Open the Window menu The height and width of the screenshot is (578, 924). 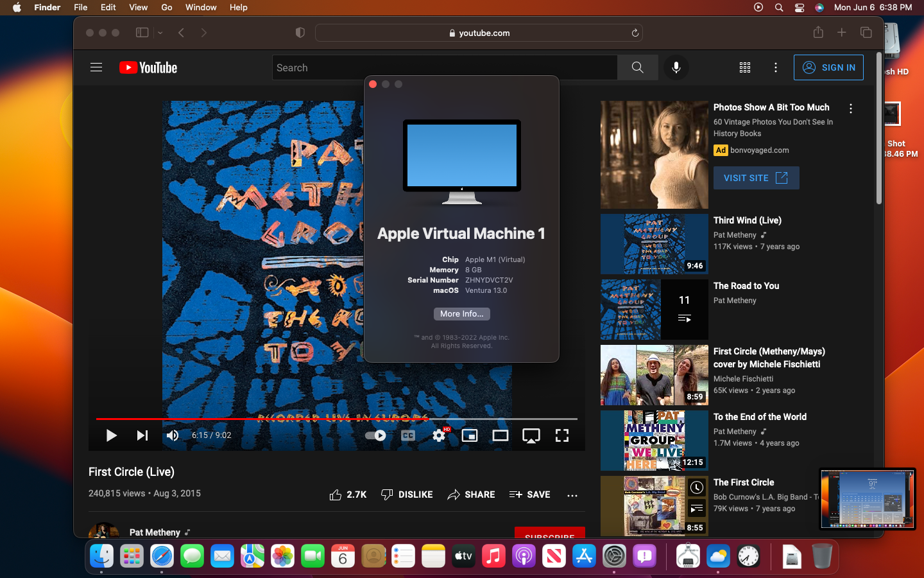pyautogui.click(x=201, y=7)
